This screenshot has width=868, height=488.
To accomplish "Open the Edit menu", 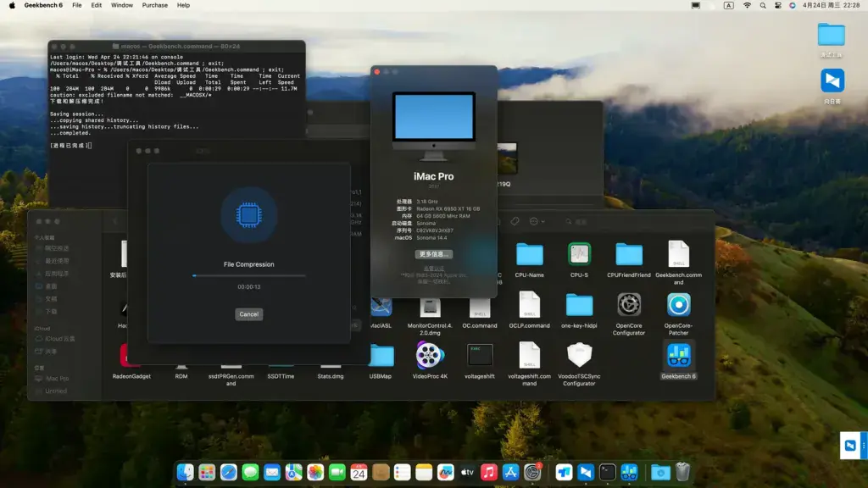I will point(97,5).
